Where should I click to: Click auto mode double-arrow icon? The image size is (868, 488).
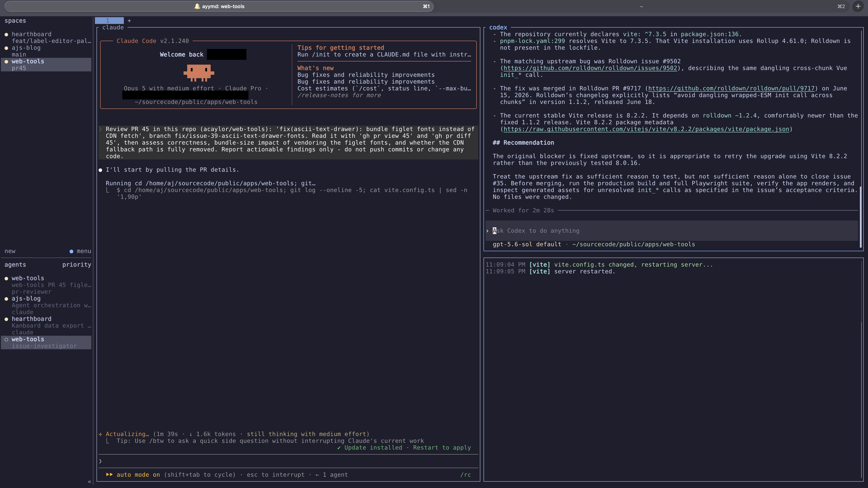click(109, 474)
